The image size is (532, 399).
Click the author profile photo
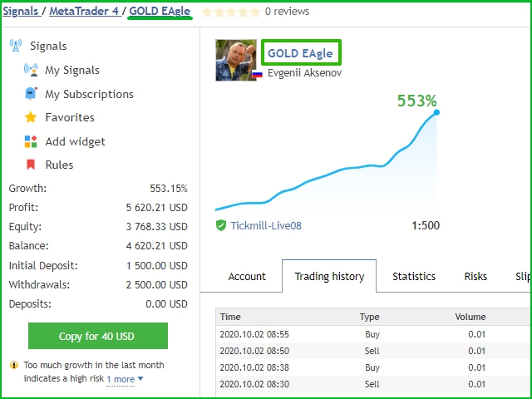(x=236, y=60)
